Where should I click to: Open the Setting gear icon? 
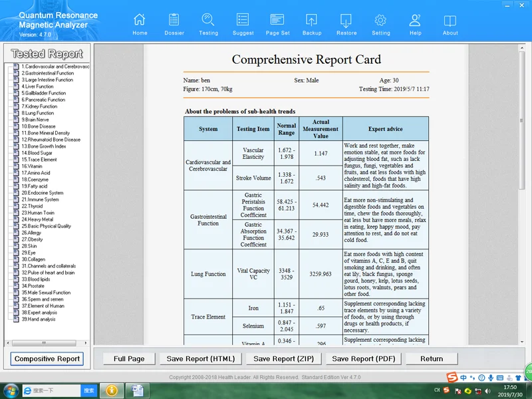coord(381,23)
